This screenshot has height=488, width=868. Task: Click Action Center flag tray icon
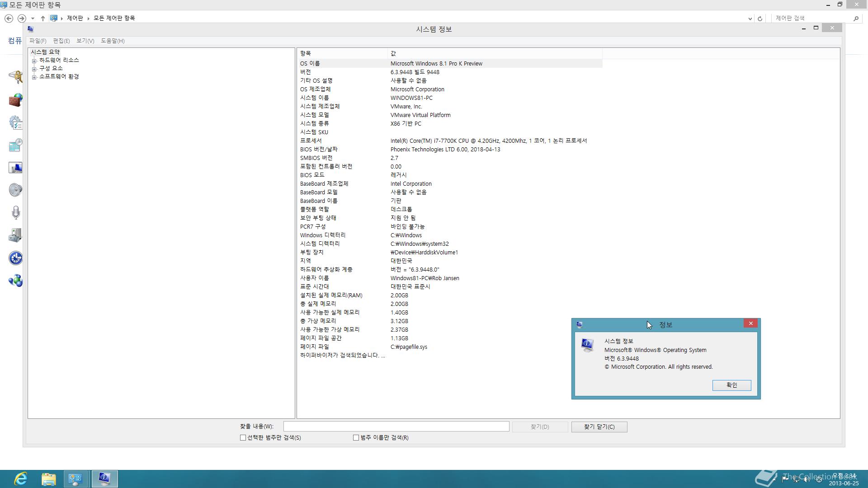coord(785,479)
